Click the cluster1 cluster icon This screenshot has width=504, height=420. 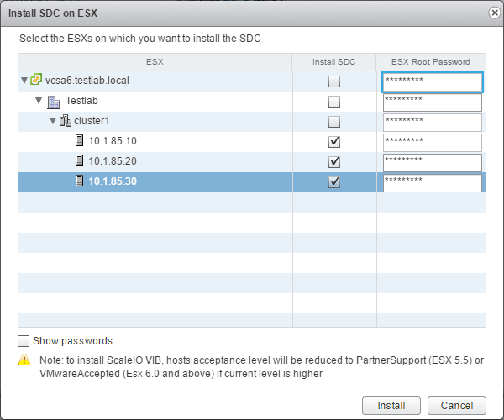pyautogui.click(x=66, y=121)
